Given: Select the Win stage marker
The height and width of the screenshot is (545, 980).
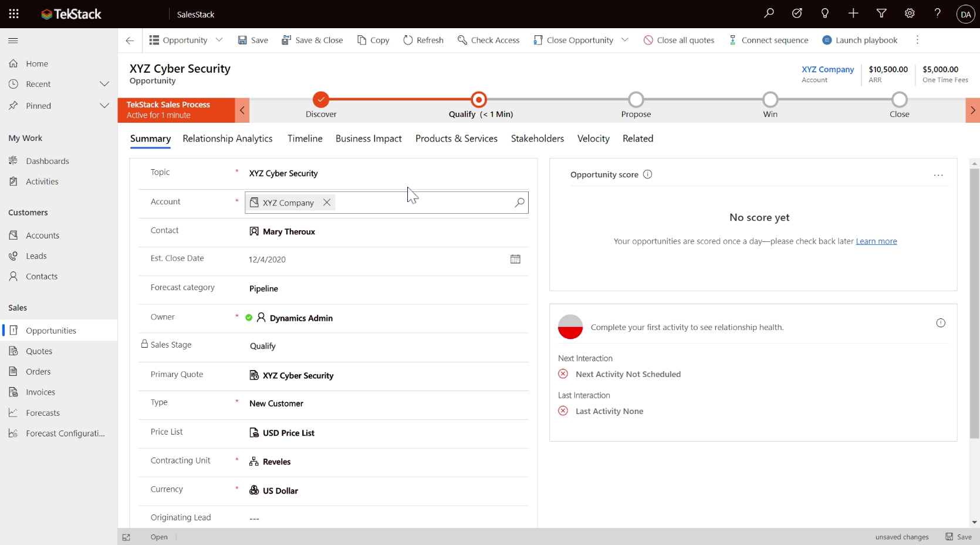Looking at the screenshot, I should coord(770,99).
